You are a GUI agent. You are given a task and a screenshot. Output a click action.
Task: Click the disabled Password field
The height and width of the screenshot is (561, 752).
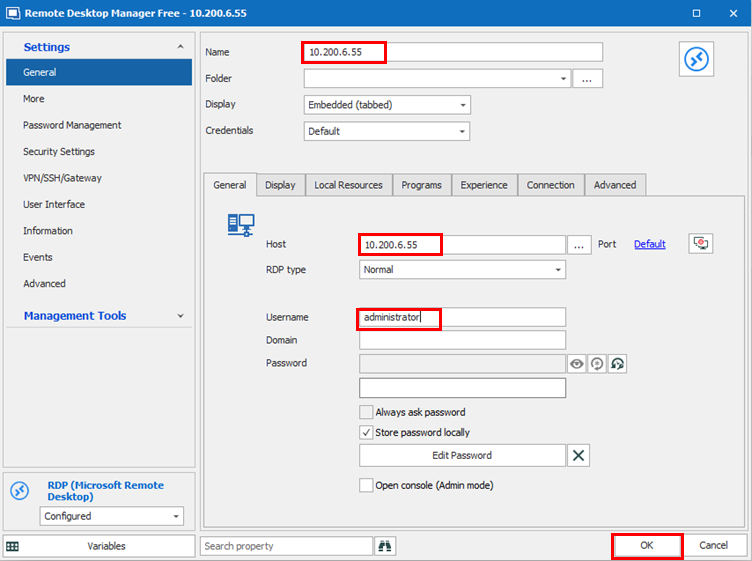click(x=462, y=364)
